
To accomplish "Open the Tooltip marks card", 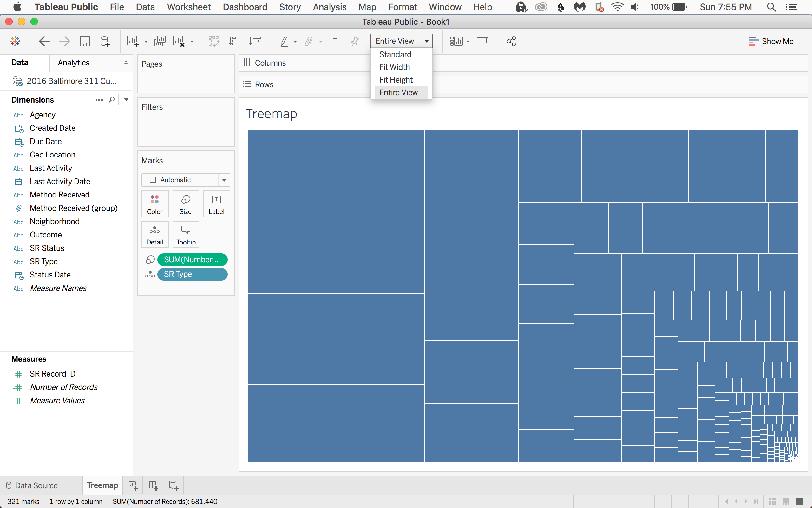I will [x=186, y=235].
